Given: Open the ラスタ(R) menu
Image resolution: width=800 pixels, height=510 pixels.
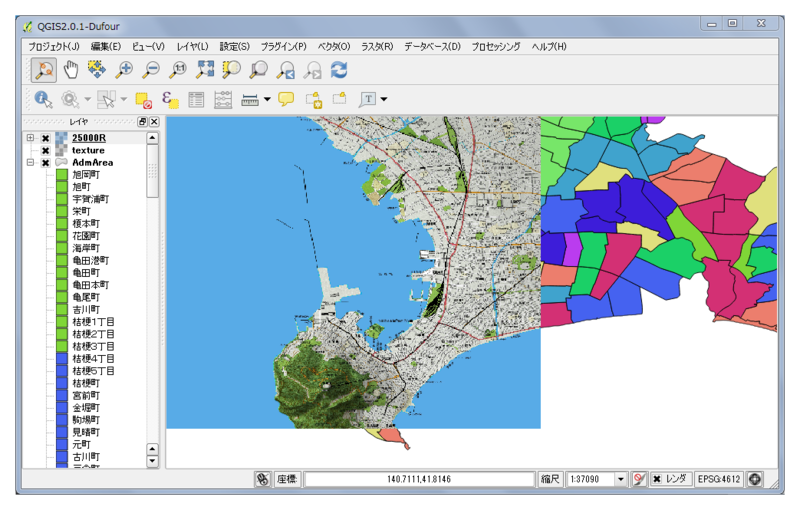Looking at the screenshot, I should pyautogui.click(x=377, y=46).
